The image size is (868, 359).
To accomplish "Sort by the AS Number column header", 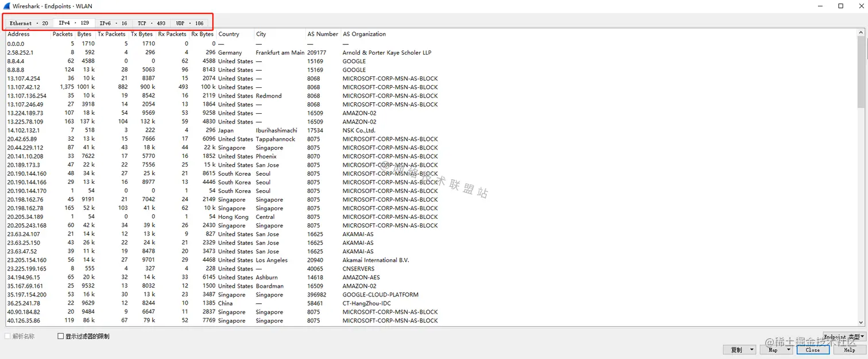I will pos(323,34).
